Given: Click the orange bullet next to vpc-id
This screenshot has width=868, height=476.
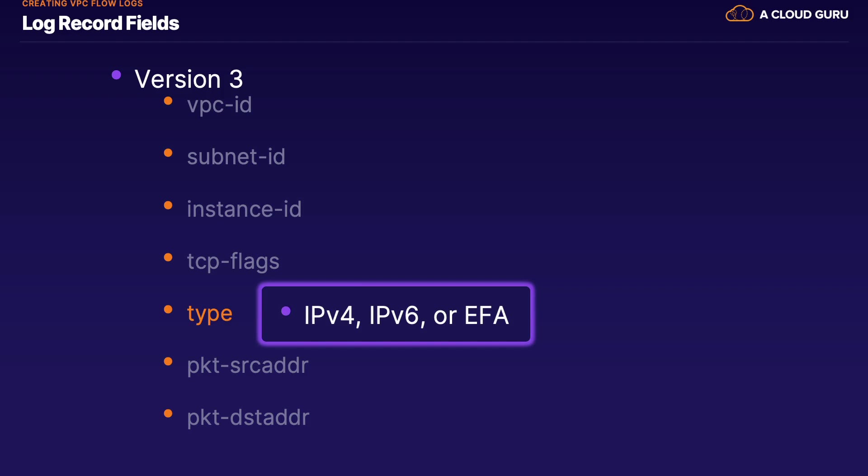Looking at the screenshot, I should click(x=168, y=101).
